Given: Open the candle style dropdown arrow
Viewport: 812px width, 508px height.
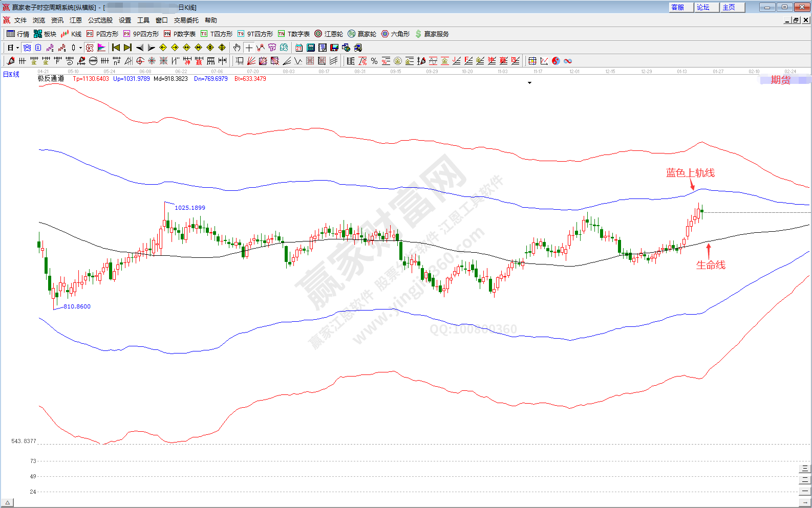Looking at the screenshot, I should (x=80, y=48).
